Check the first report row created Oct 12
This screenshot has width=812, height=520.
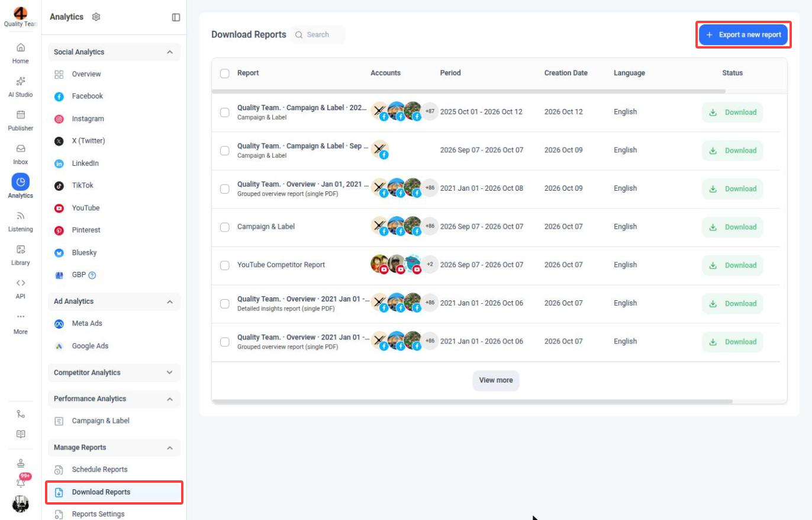click(225, 113)
